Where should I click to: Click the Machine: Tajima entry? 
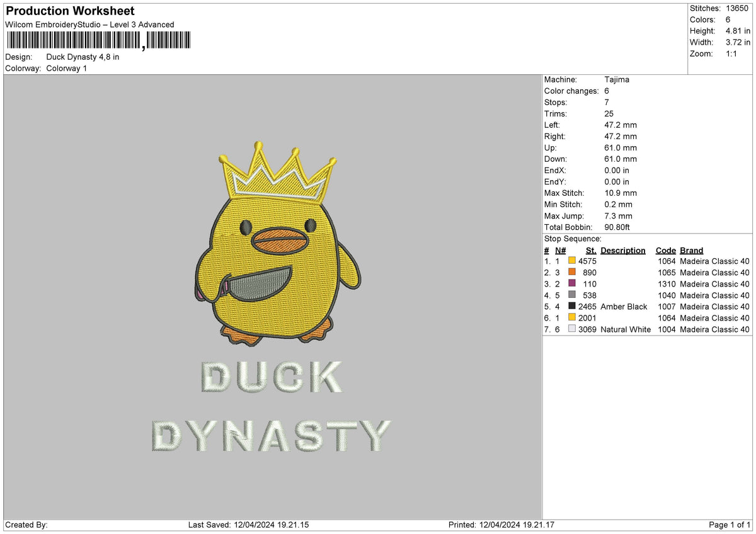(616, 79)
